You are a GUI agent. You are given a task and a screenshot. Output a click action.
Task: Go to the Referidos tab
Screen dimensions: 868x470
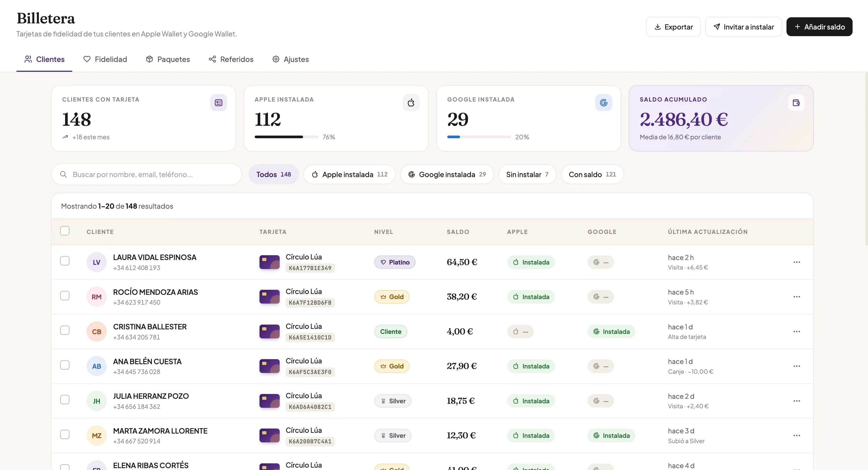coord(231,59)
